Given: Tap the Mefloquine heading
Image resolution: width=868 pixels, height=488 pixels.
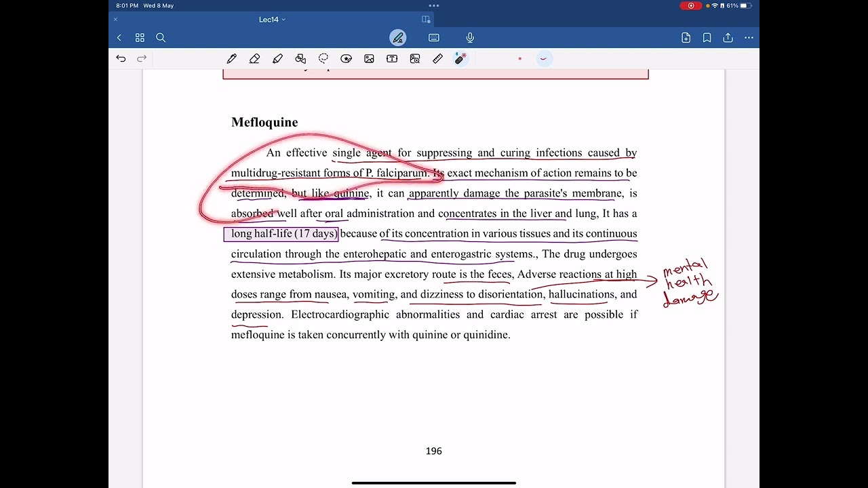Looking at the screenshot, I should point(264,122).
